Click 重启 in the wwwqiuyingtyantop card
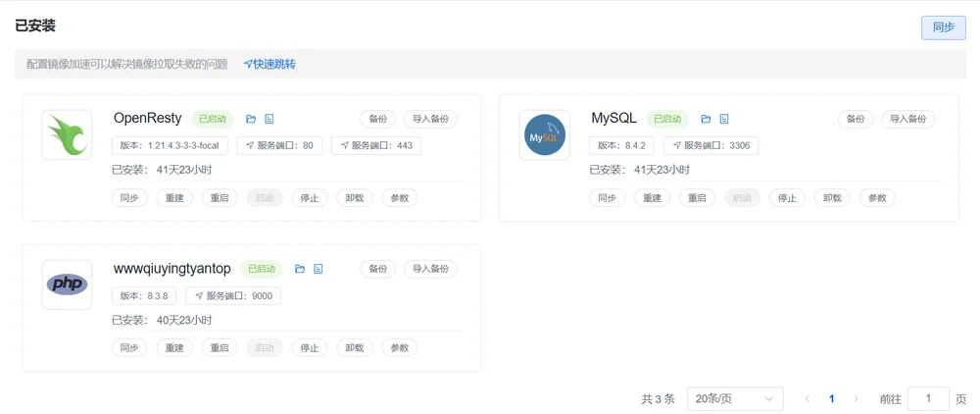 point(220,347)
